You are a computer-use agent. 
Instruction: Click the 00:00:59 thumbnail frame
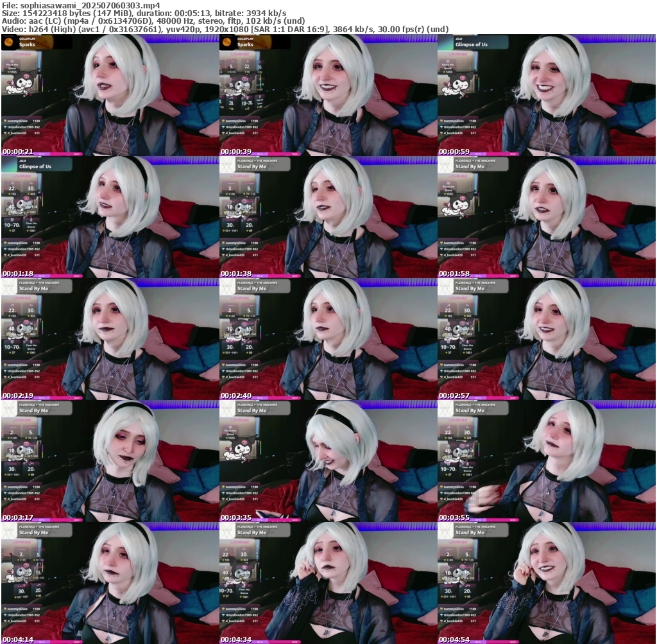pyautogui.click(x=546, y=95)
